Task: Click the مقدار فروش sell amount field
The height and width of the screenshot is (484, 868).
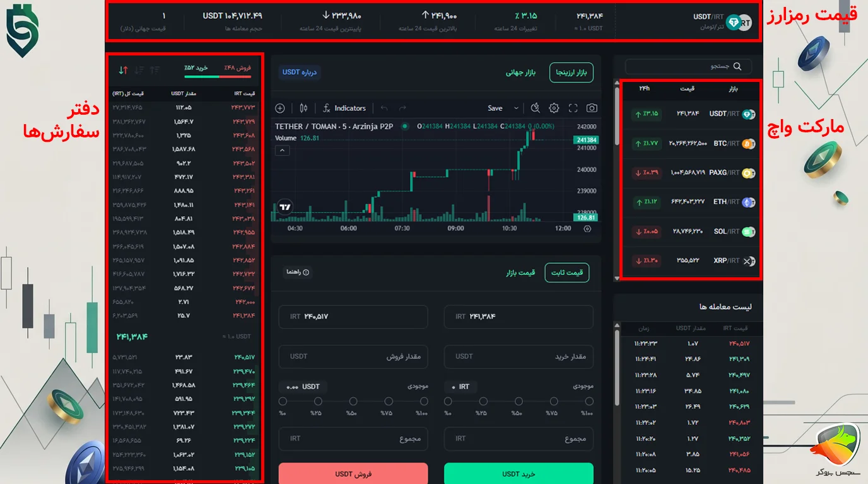Action: (x=353, y=357)
